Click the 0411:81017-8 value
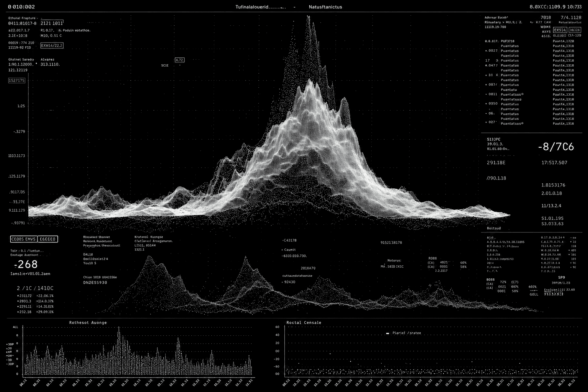Screen dimensions: 588x392 pos(22,23)
